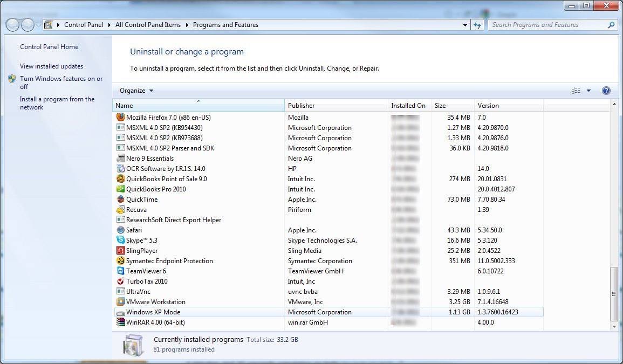Expand the view options dropdown arrow

pyautogui.click(x=588, y=91)
